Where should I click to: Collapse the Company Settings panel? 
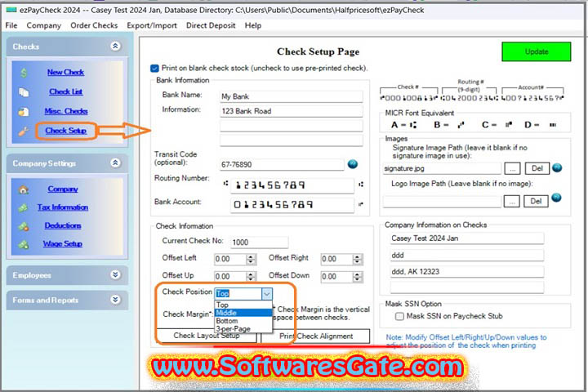tap(115, 163)
